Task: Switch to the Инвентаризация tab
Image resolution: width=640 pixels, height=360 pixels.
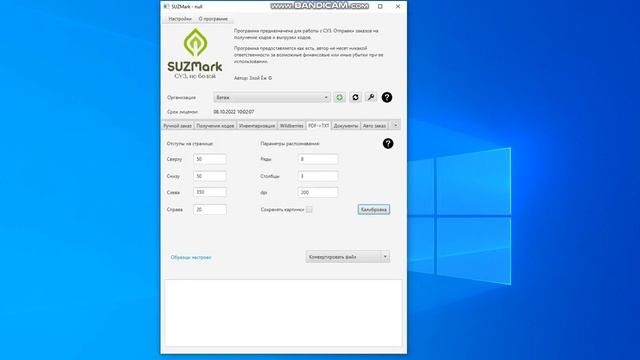Action: [257, 126]
